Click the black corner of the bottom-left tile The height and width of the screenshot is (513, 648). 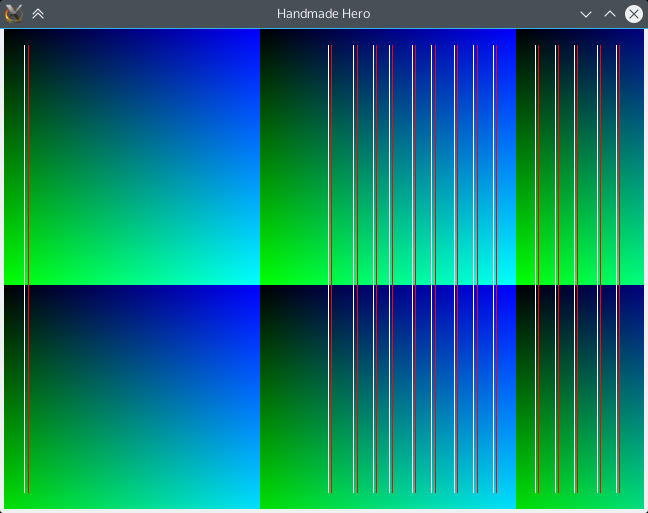(x=9, y=291)
